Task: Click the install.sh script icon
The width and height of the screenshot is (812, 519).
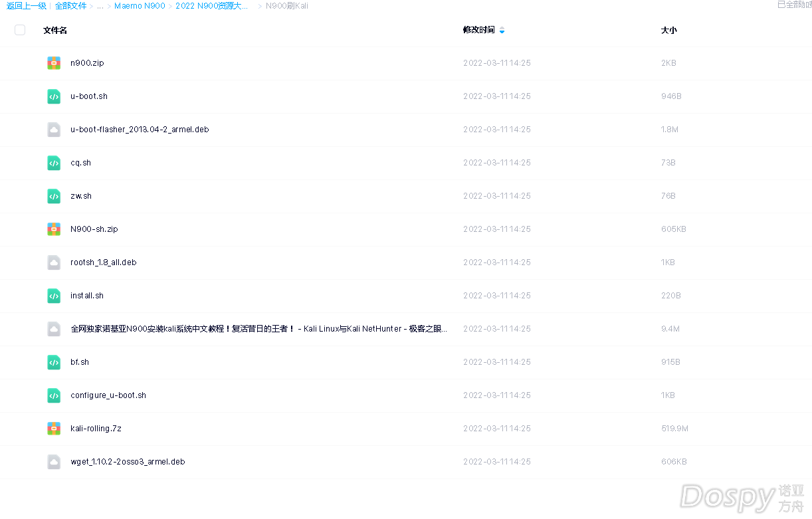Action: tap(54, 296)
